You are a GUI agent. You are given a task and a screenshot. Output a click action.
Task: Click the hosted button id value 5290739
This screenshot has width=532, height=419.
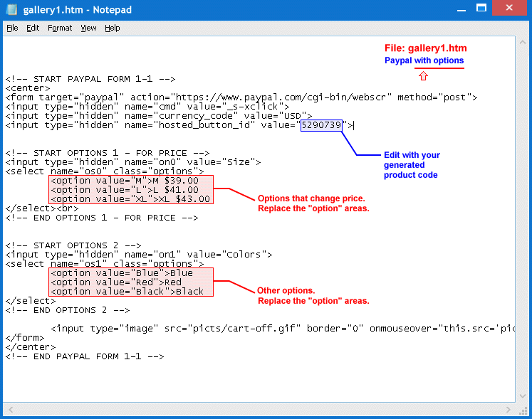coord(321,125)
